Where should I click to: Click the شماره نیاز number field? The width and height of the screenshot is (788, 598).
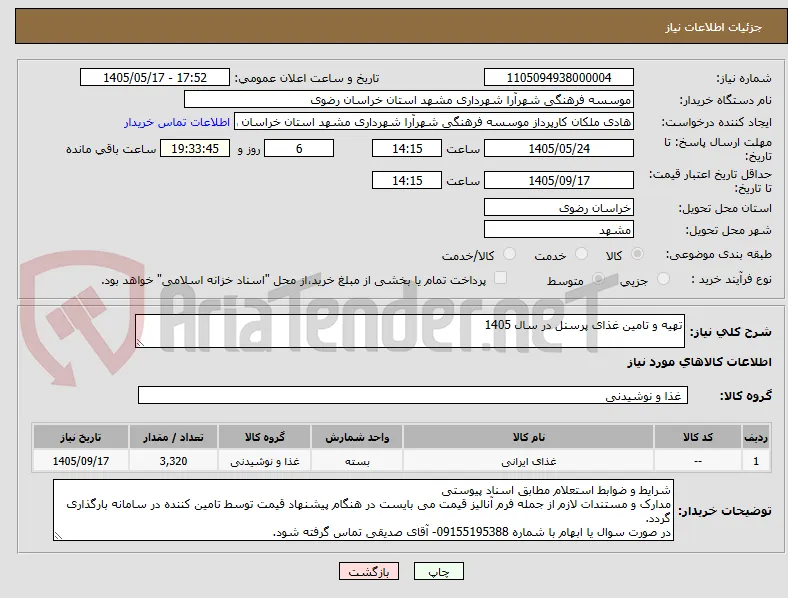pyautogui.click(x=559, y=77)
